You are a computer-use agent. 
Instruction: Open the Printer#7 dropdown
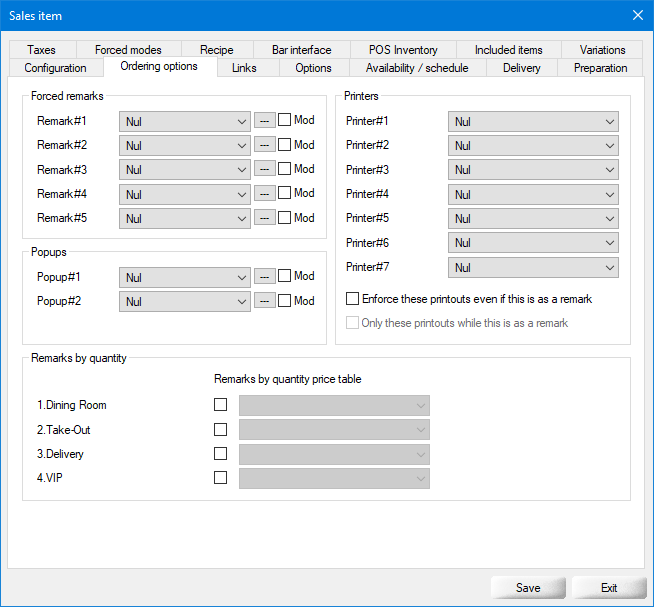[x=533, y=267]
